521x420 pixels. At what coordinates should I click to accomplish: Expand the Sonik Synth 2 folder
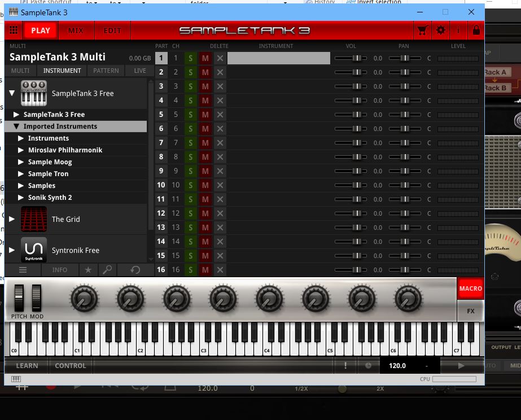pyautogui.click(x=20, y=198)
